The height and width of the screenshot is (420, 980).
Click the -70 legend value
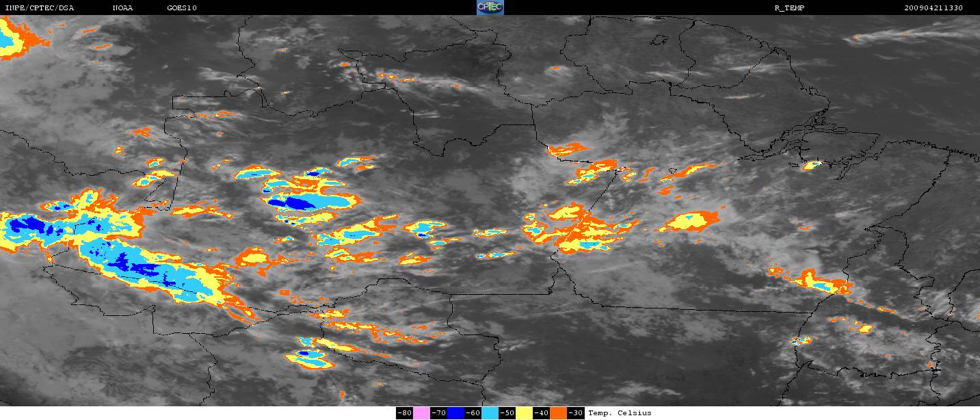pyautogui.click(x=438, y=413)
